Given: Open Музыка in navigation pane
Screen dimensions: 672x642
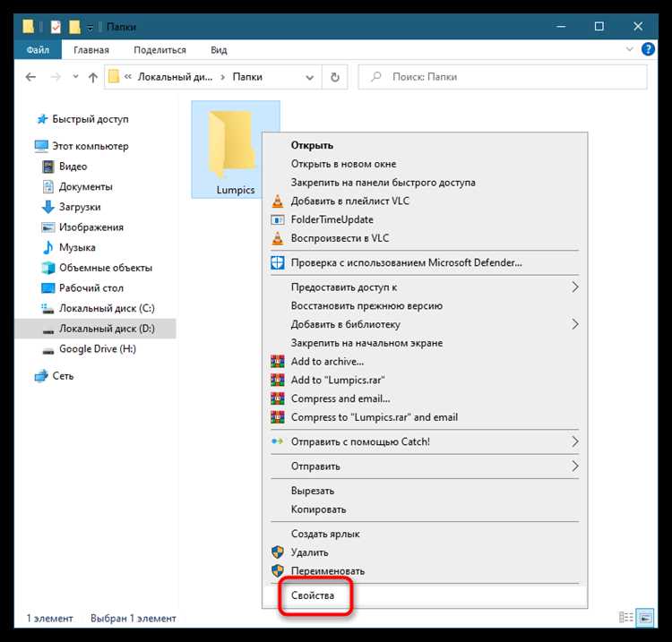Looking at the screenshot, I should (77, 247).
